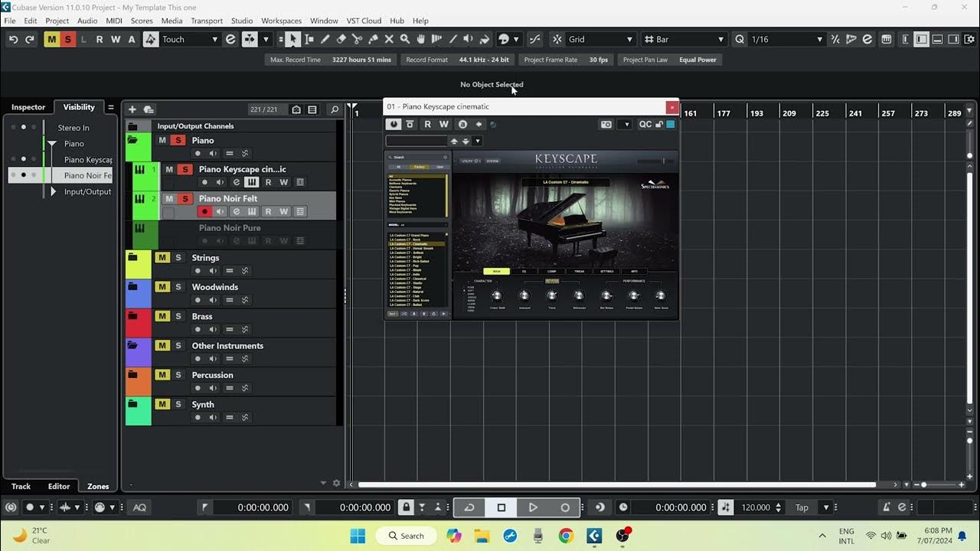Image resolution: width=980 pixels, height=551 pixels.
Task: Activate the Keyscape plugin power button
Action: pos(394,124)
